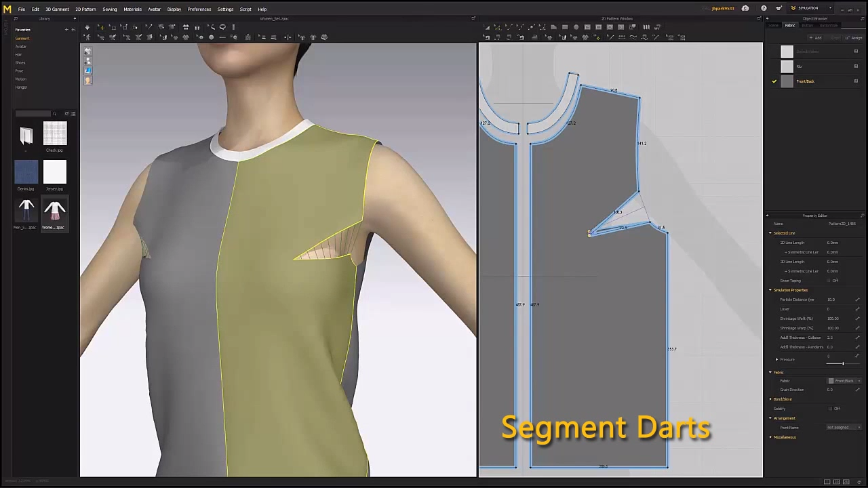Open the Point Name dropdown

[x=843, y=427]
